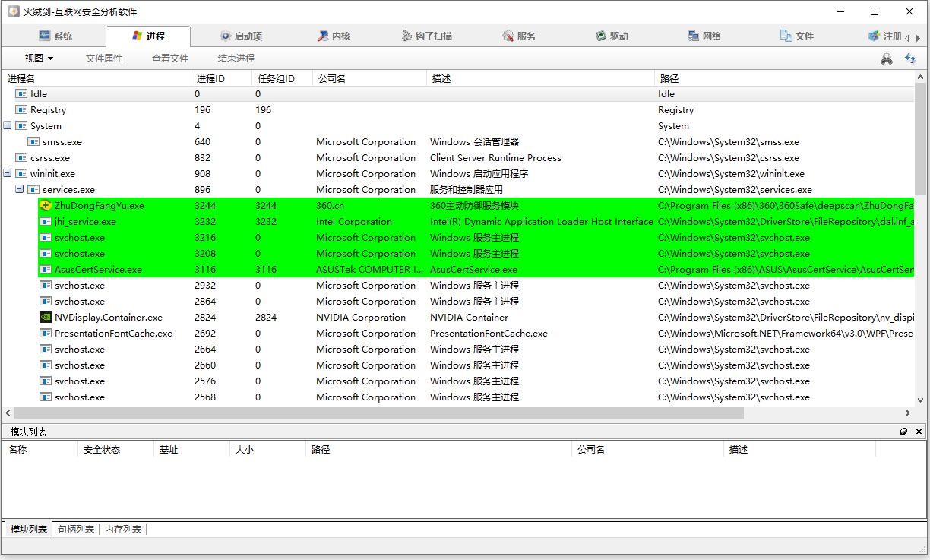Image resolution: width=930 pixels, height=560 pixels.
Task: Open the 网络 tab
Action: (704, 36)
